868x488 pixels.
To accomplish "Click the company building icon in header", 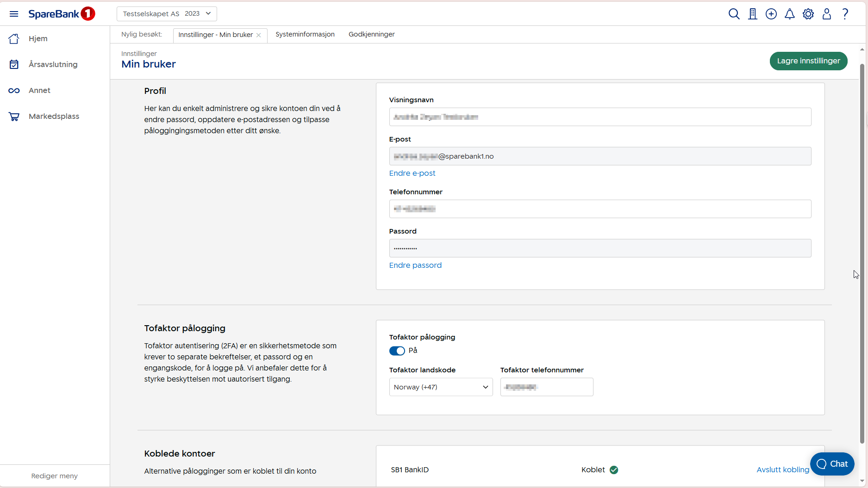I will tap(753, 14).
